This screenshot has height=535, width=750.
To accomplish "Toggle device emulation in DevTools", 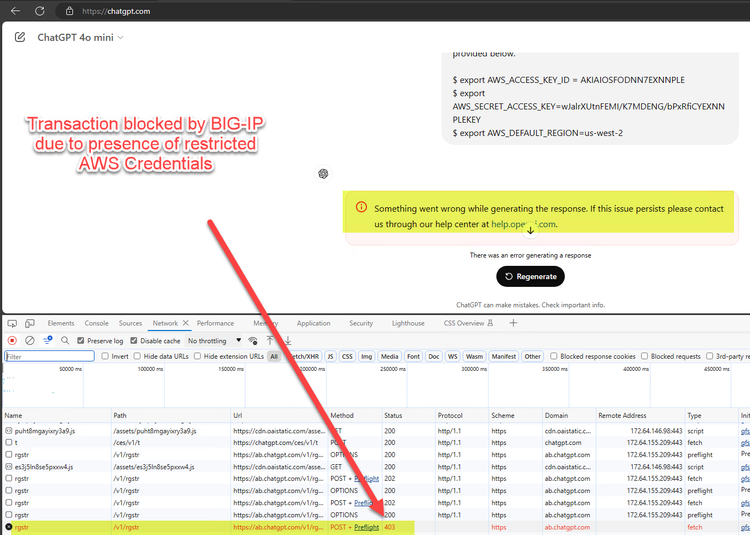I will (30, 324).
